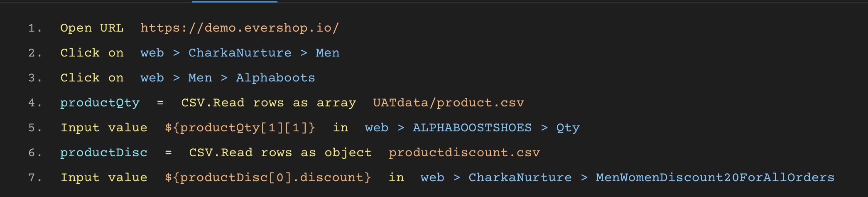Screen dimensions: 868x197
Task: Click the productdiscount.csv file name
Action: pos(464,153)
